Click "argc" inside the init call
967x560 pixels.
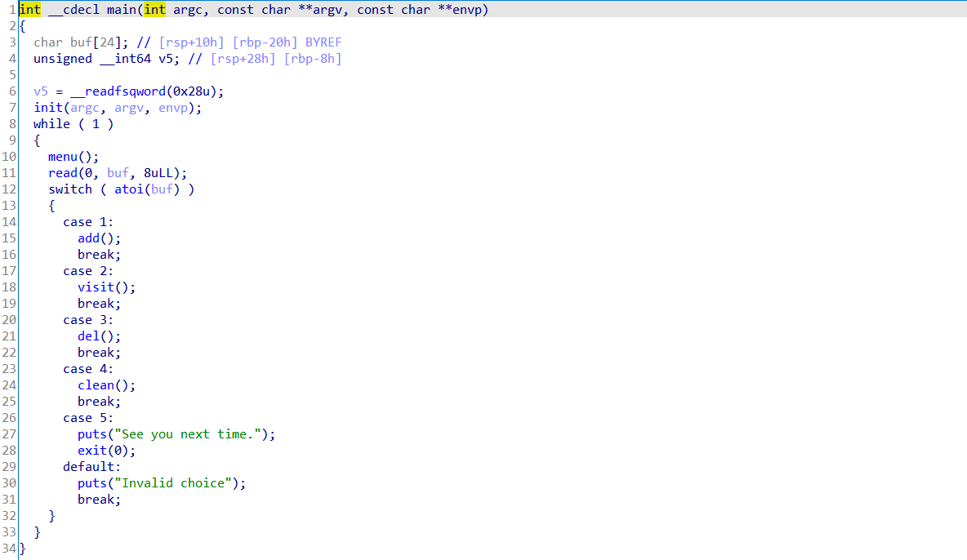[x=84, y=108]
